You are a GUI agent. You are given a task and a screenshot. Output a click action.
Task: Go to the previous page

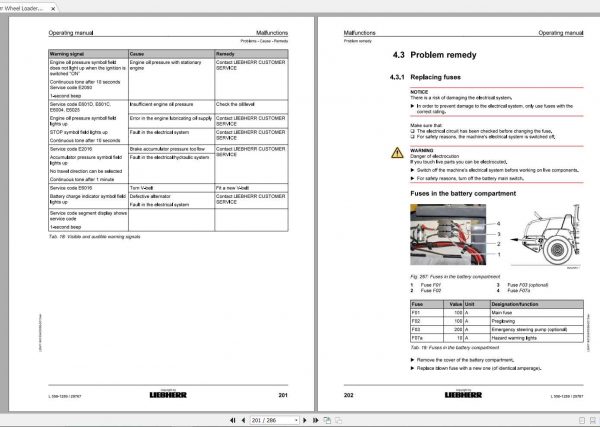[x=243, y=420]
